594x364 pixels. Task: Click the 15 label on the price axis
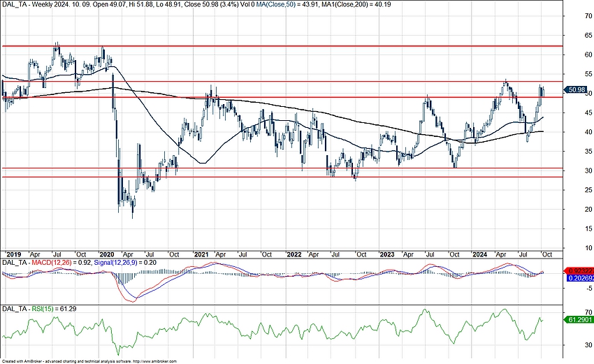(588, 228)
